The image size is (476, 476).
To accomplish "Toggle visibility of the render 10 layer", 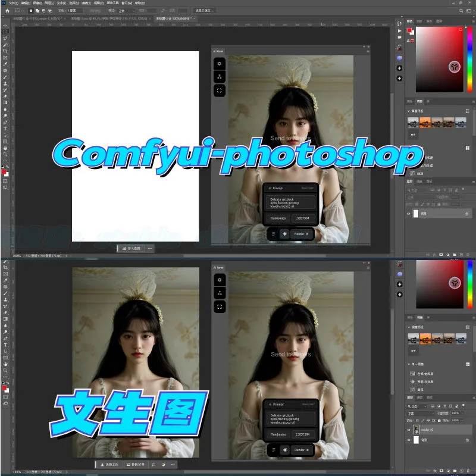I will [x=409, y=431].
